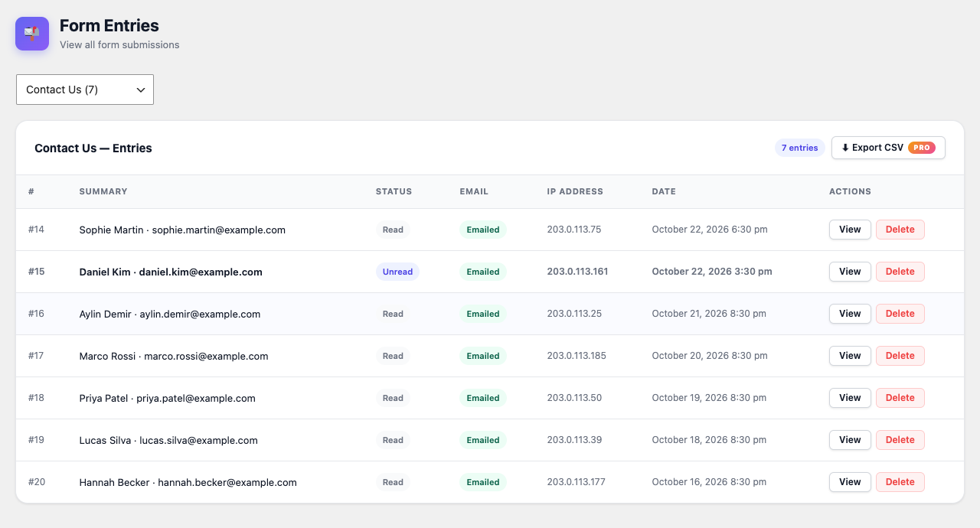Image resolution: width=980 pixels, height=528 pixels.
Task: Click the STATUS column header
Action: pos(394,191)
